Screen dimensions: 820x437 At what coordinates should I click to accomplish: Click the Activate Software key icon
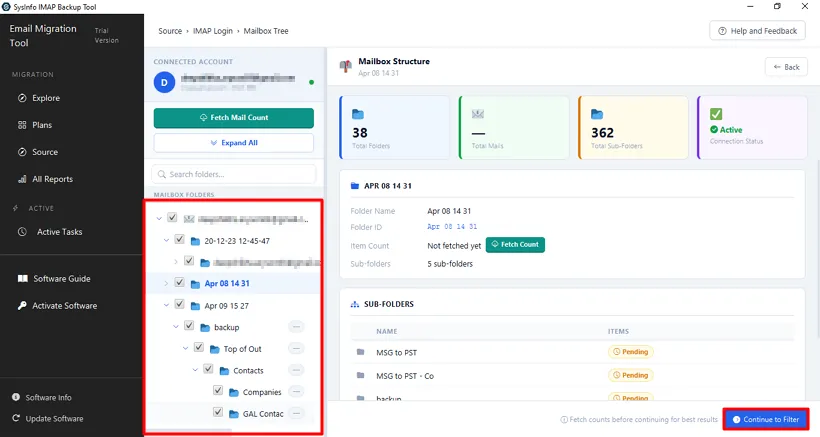[22, 305]
